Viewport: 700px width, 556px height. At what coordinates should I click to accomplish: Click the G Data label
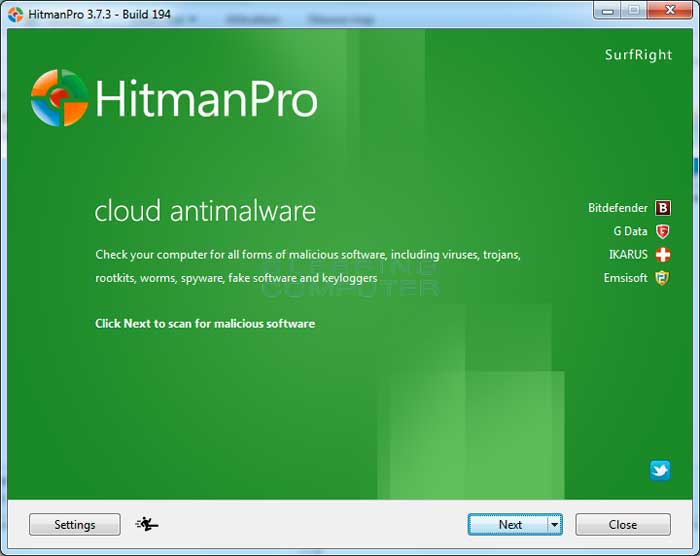[x=630, y=231]
